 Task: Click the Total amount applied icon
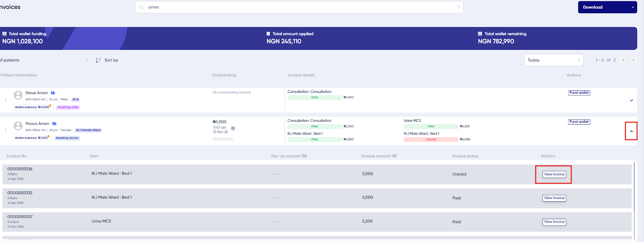click(268, 34)
